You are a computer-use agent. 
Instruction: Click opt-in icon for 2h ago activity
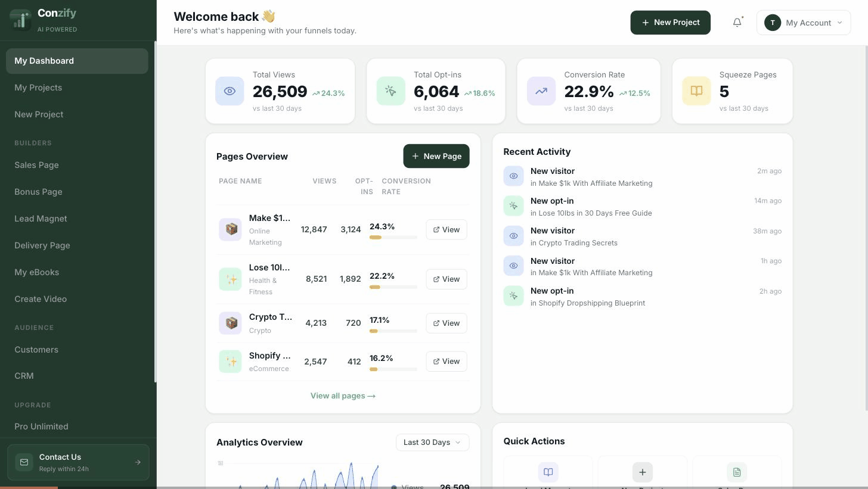513,296
